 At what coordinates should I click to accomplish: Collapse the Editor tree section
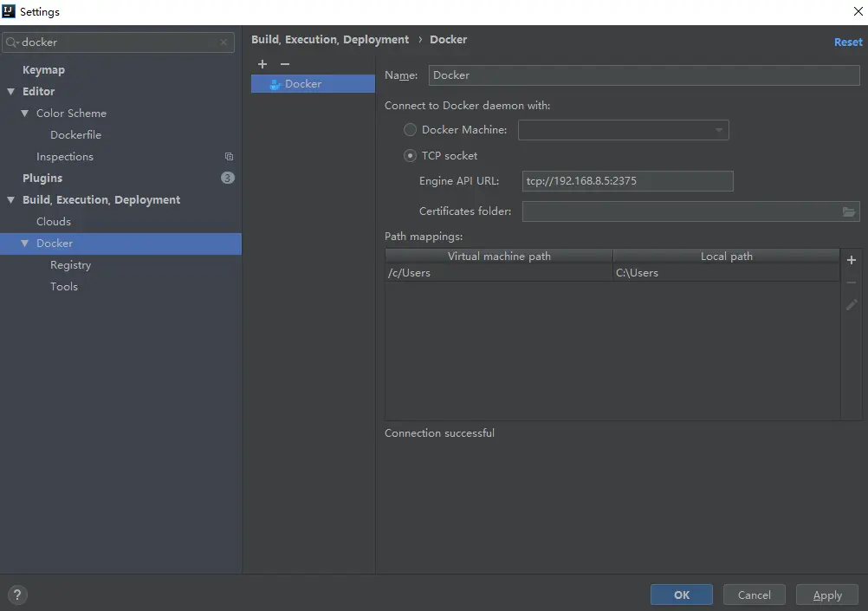[x=11, y=91]
